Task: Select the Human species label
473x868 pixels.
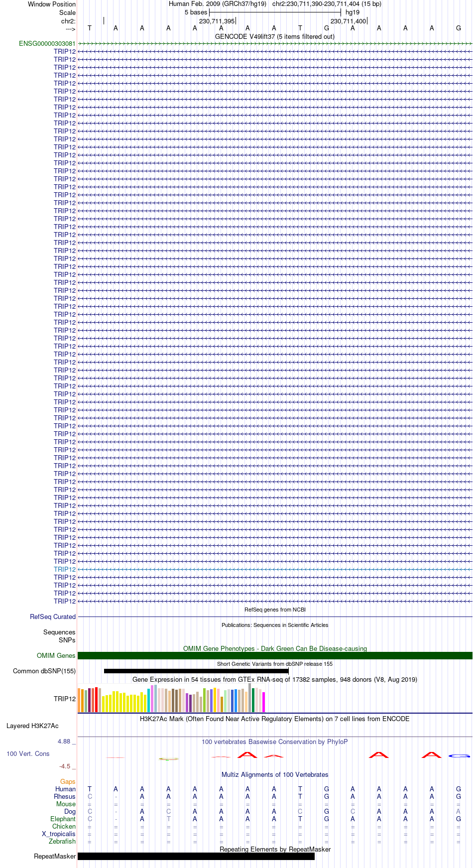Action: [x=65, y=789]
